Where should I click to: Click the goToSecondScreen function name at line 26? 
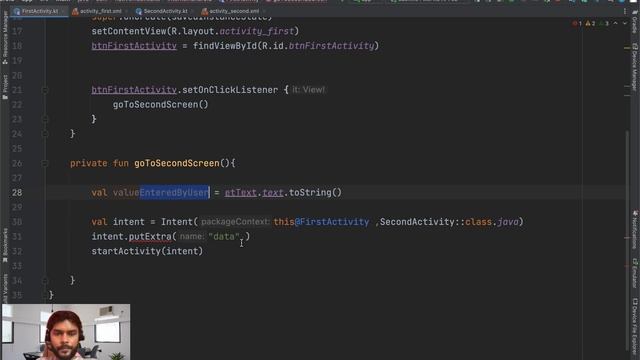pos(177,163)
